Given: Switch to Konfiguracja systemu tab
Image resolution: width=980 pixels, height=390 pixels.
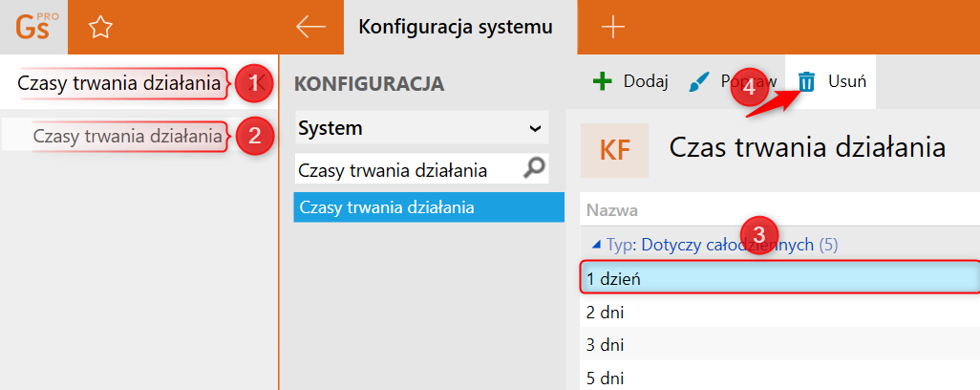Looking at the screenshot, I should 455,27.
